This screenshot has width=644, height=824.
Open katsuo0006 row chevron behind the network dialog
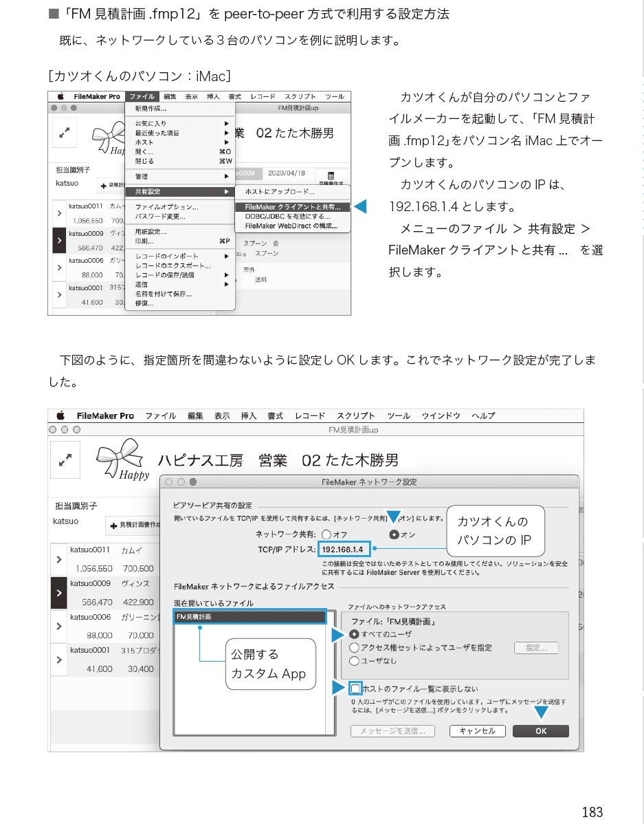pyautogui.click(x=59, y=626)
